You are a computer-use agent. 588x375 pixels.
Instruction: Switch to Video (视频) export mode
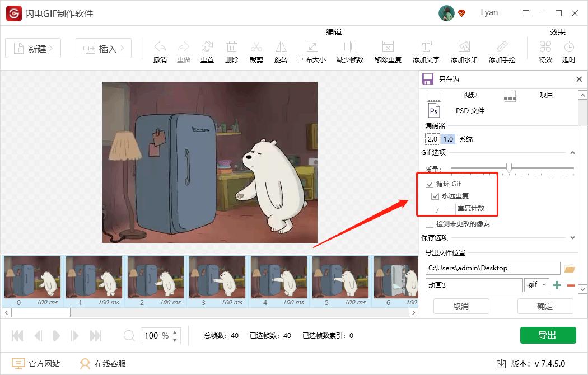[x=472, y=95]
